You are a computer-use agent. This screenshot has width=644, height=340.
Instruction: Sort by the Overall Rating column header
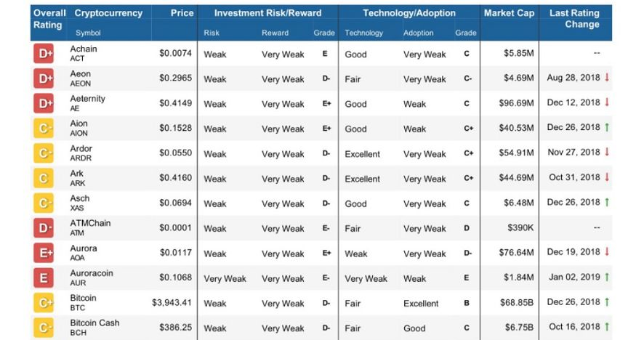coord(49,19)
